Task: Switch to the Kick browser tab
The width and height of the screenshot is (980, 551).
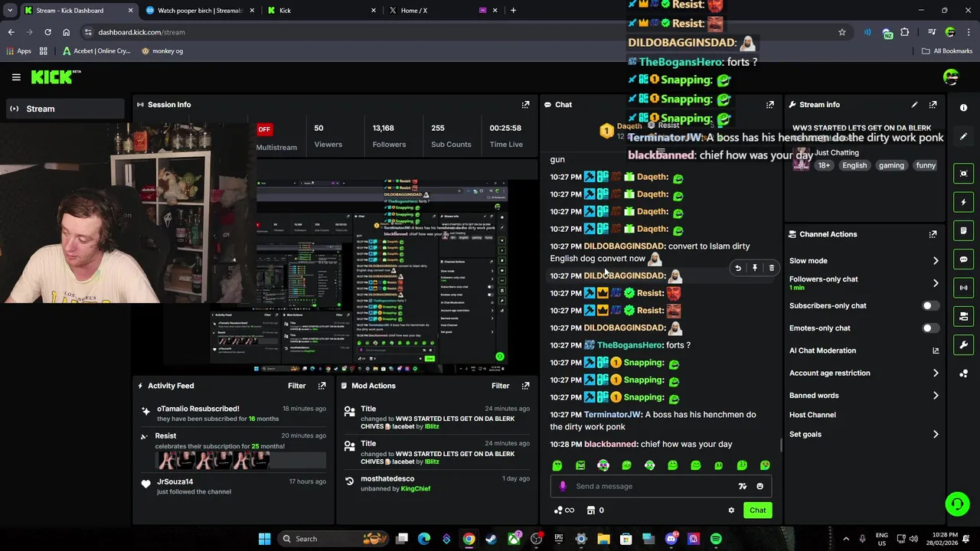Action: click(322, 11)
